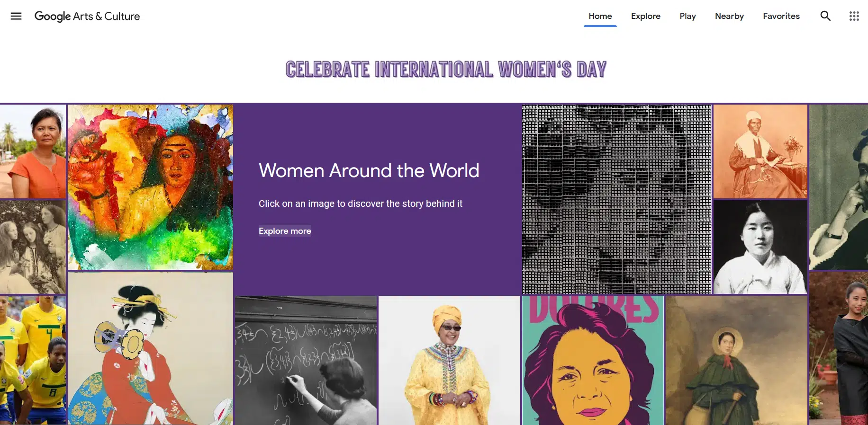Open the woman in yellow turban photo

[449, 360]
